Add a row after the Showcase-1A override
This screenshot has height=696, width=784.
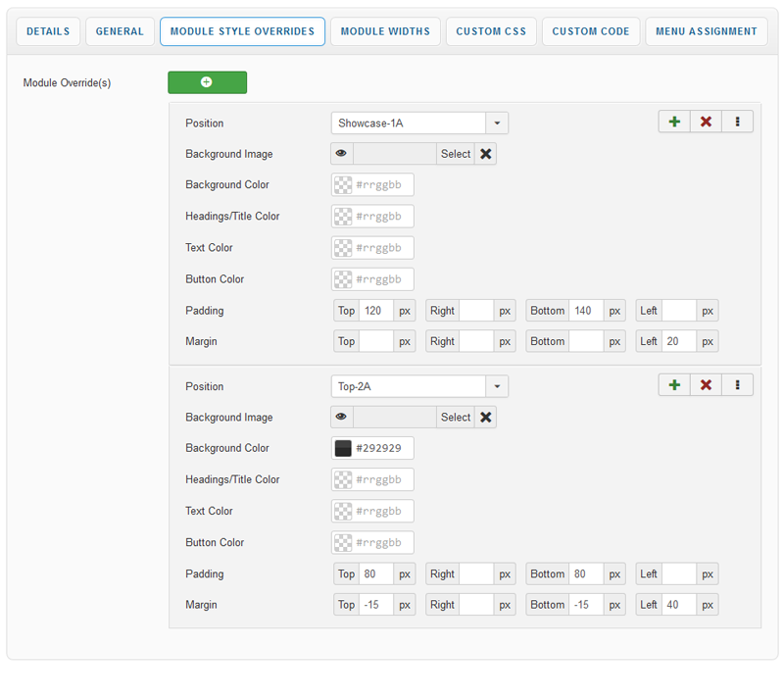674,122
